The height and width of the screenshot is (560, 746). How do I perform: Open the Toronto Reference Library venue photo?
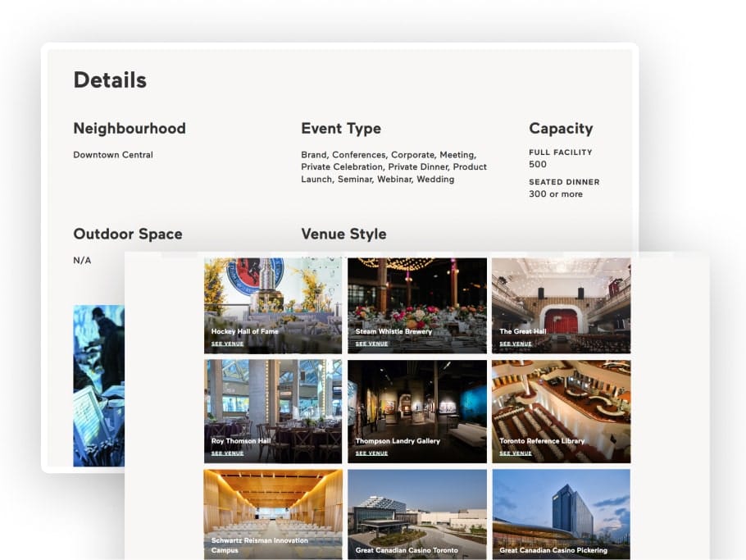[562, 411]
